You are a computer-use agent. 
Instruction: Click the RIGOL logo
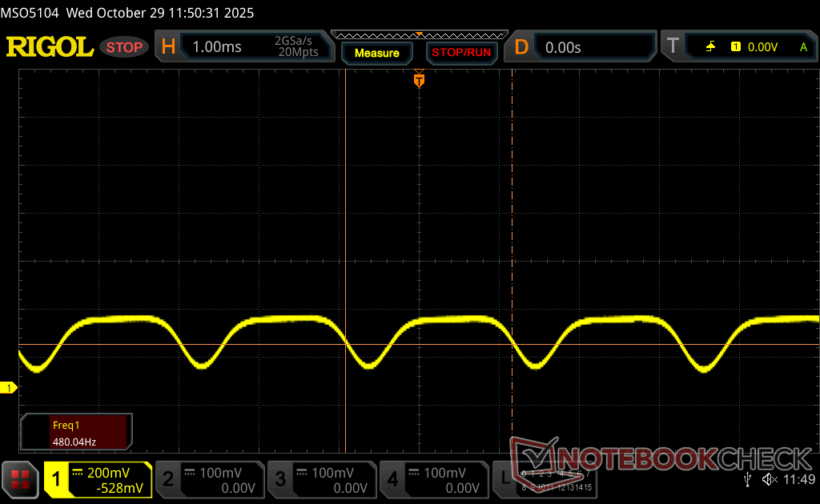(50, 47)
